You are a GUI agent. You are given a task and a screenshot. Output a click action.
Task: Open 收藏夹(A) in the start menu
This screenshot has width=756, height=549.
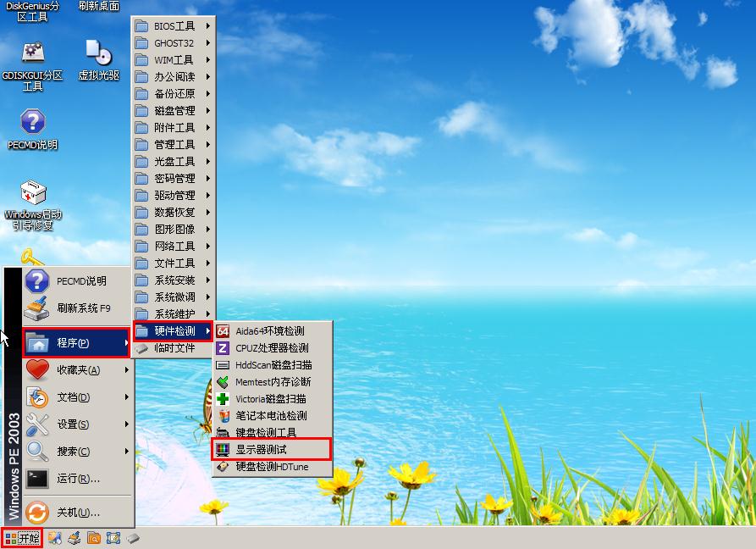point(77,370)
